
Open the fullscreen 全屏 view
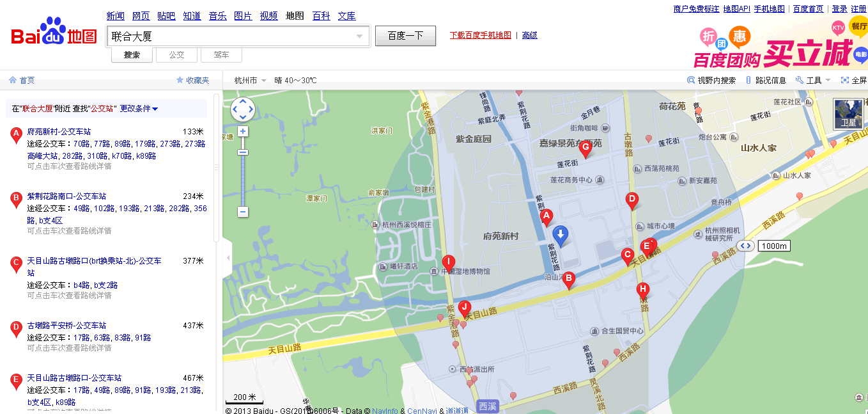click(x=853, y=81)
